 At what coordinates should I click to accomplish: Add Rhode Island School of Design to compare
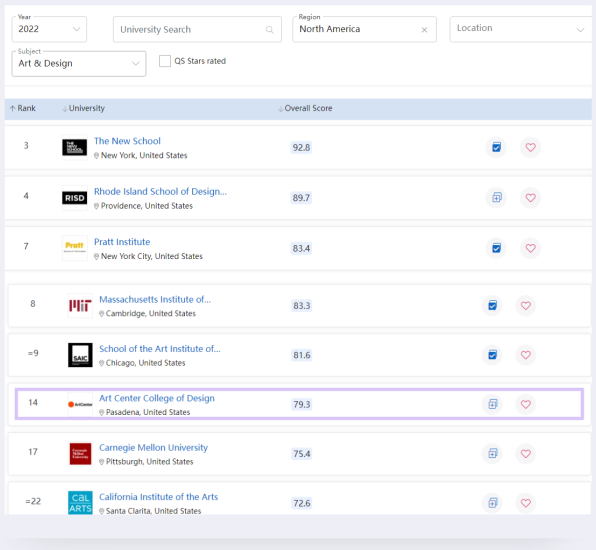[496, 198]
